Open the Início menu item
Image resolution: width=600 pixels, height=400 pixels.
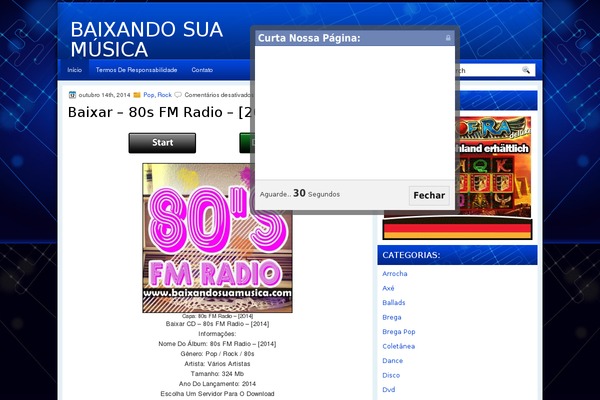(x=75, y=70)
